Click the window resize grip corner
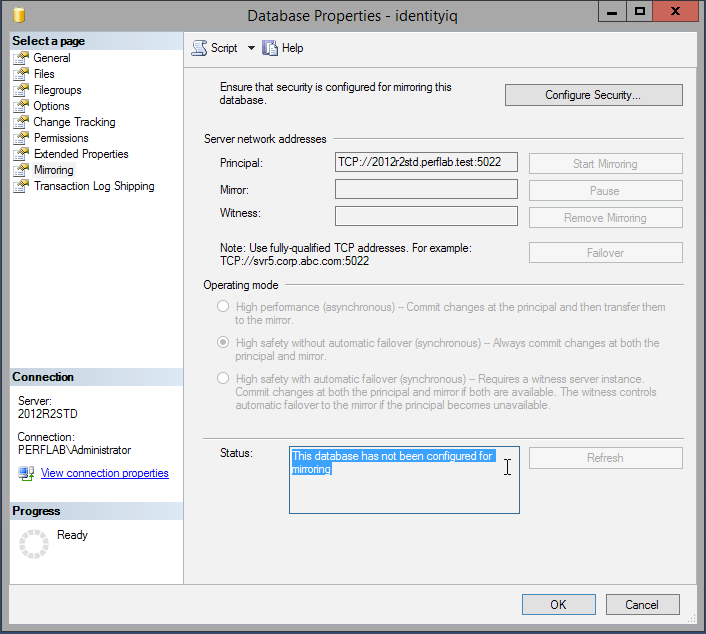The width and height of the screenshot is (706, 634). (x=692, y=620)
